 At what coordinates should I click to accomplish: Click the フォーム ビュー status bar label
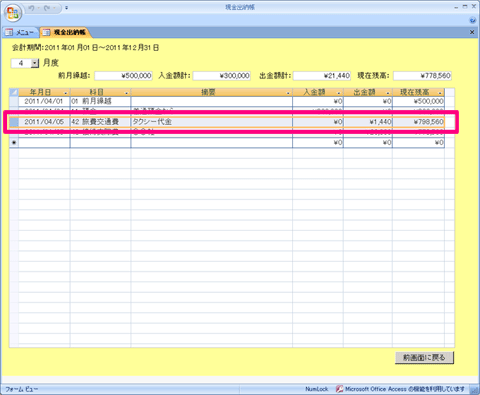pos(22,389)
